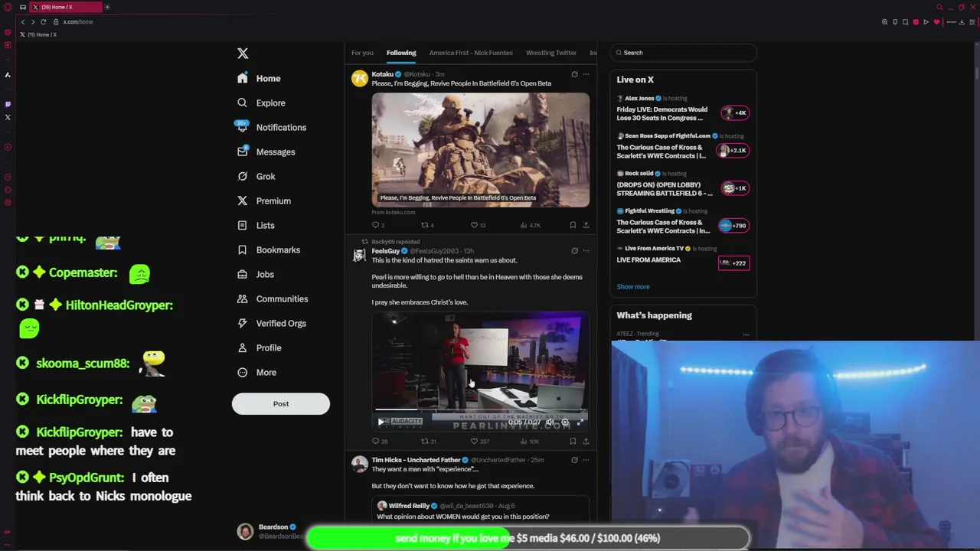Open the FeelsGuy profile name
The width and height of the screenshot is (980, 551).
point(386,251)
